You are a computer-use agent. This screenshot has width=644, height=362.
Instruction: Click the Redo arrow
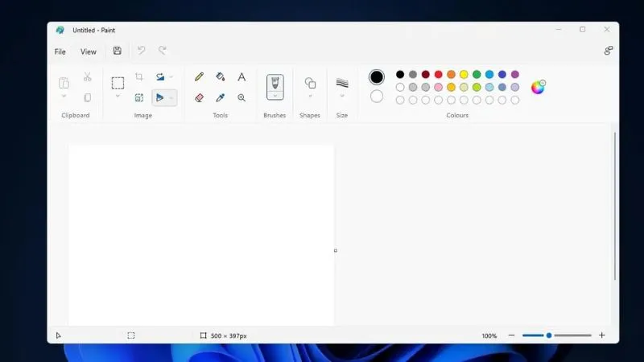click(x=163, y=51)
